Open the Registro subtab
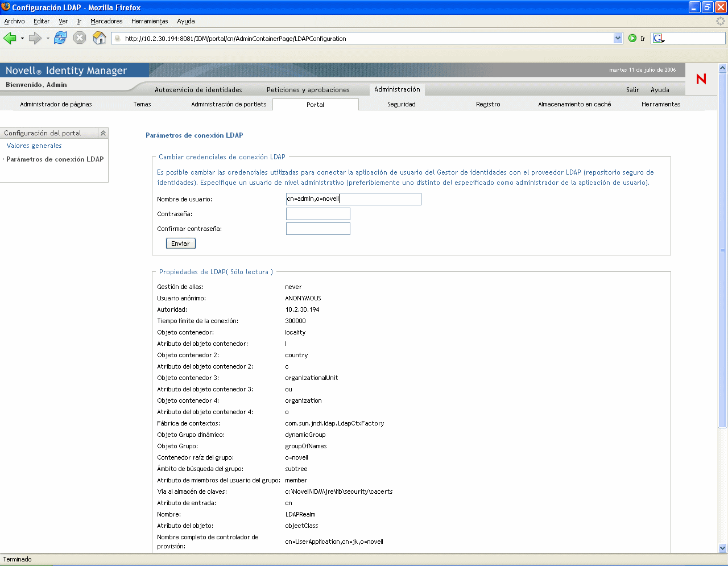 click(x=488, y=104)
